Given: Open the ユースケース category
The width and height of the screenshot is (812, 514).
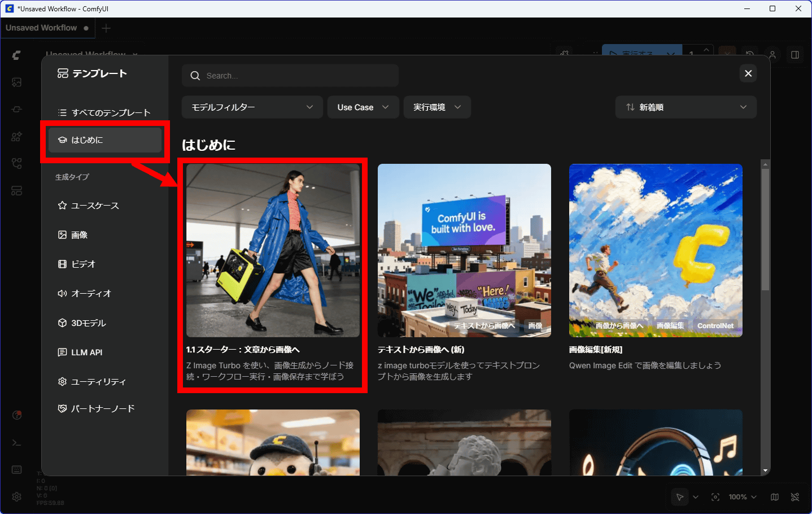Looking at the screenshot, I should pos(95,206).
